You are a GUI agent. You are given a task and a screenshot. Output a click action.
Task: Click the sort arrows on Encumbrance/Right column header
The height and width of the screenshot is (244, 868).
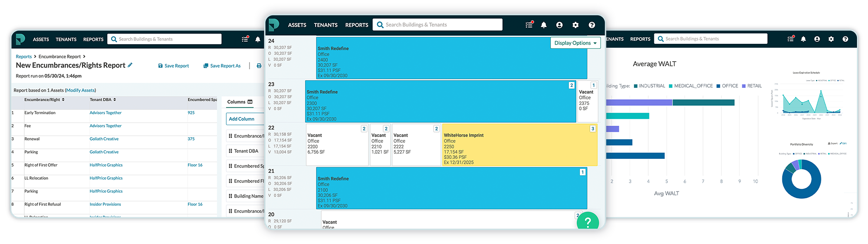pos(63,100)
